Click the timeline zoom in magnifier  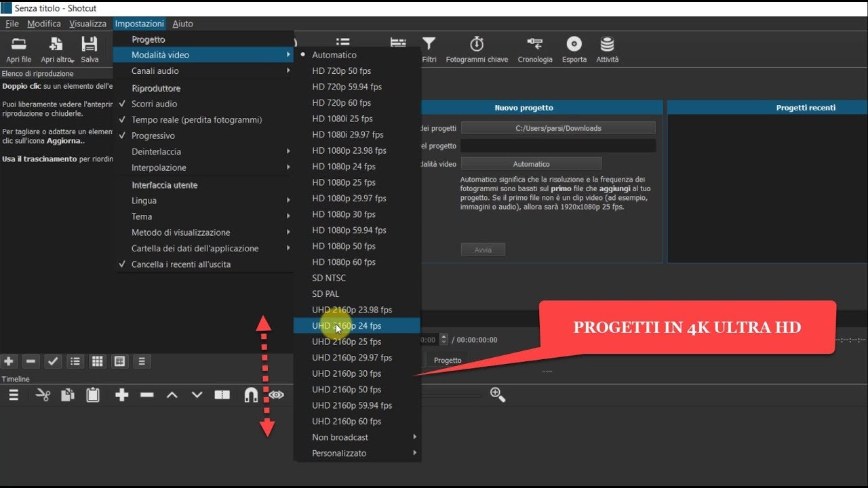click(498, 394)
